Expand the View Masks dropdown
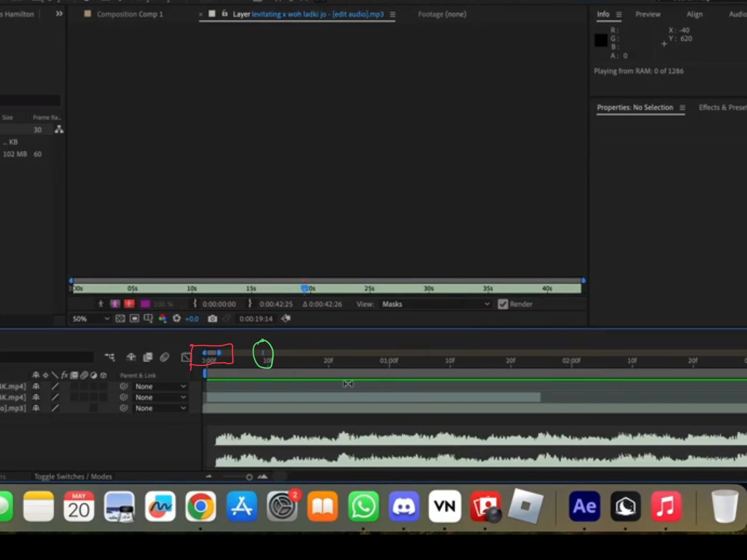This screenshot has width=747, height=560. coord(435,304)
